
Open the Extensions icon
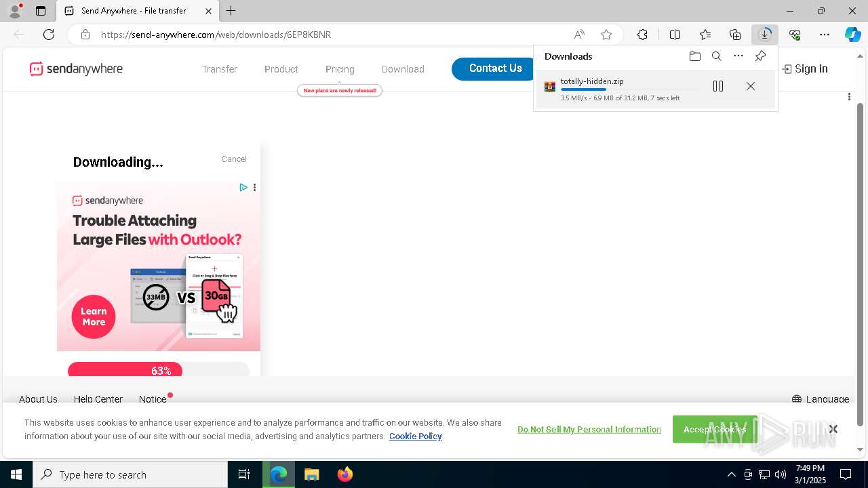642,35
